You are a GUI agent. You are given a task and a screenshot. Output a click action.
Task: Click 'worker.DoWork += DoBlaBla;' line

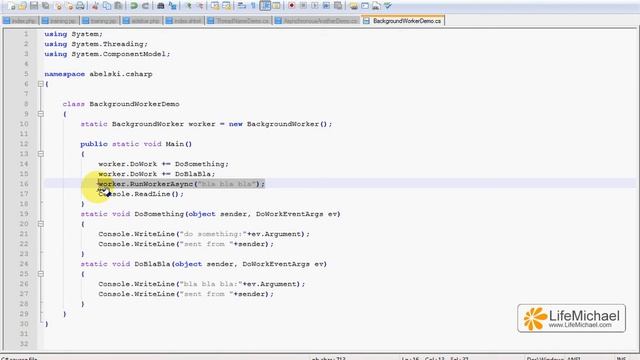[x=156, y=174]
